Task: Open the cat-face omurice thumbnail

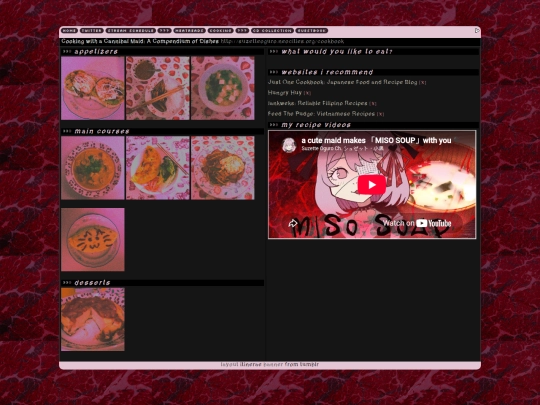Action: coord(93,239)
